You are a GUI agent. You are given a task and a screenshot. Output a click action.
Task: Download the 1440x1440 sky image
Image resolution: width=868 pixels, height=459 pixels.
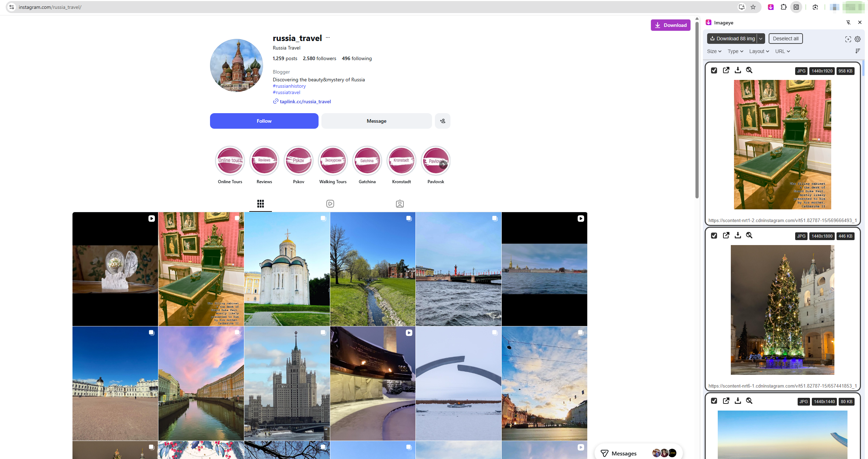click(738, 401)
